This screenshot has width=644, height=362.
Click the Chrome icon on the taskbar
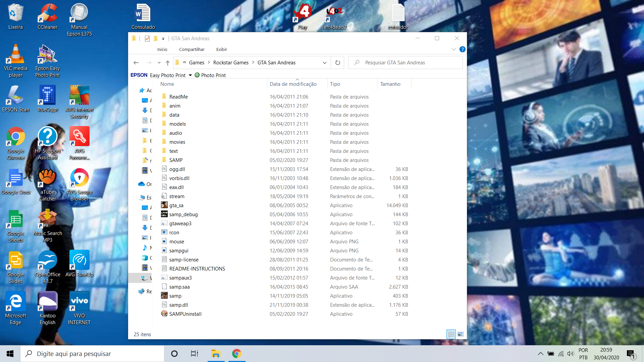[236, 354]
